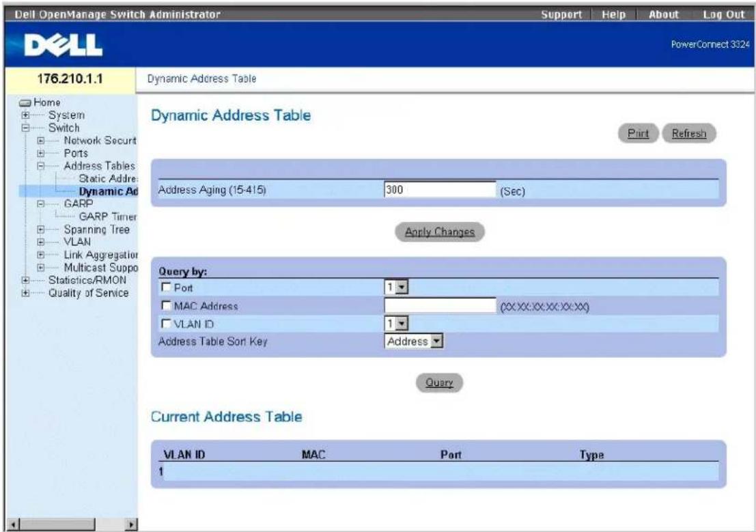
Task: Click the Address Aging input field
Action: click(440, 190)
